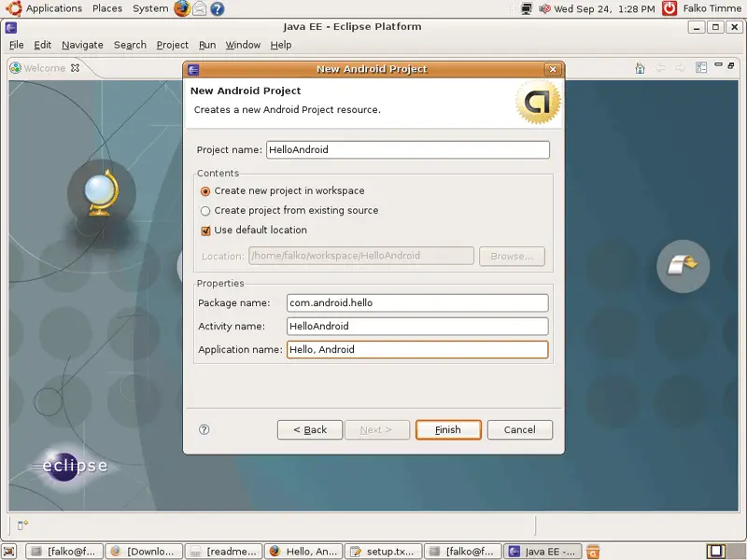Open the Window menu
Viewport: 747px width, 560px height.
pyautogui.click(x=243, y=45)
